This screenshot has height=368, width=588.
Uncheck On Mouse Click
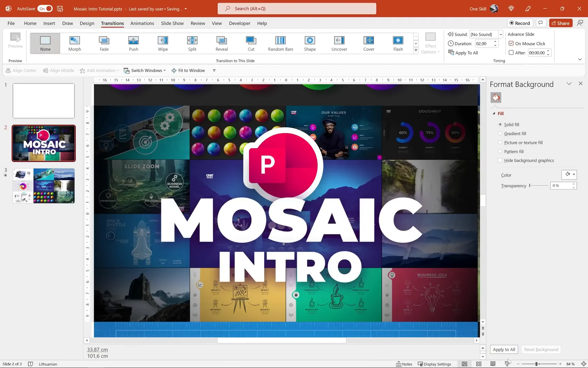click(x=511, y=44)
